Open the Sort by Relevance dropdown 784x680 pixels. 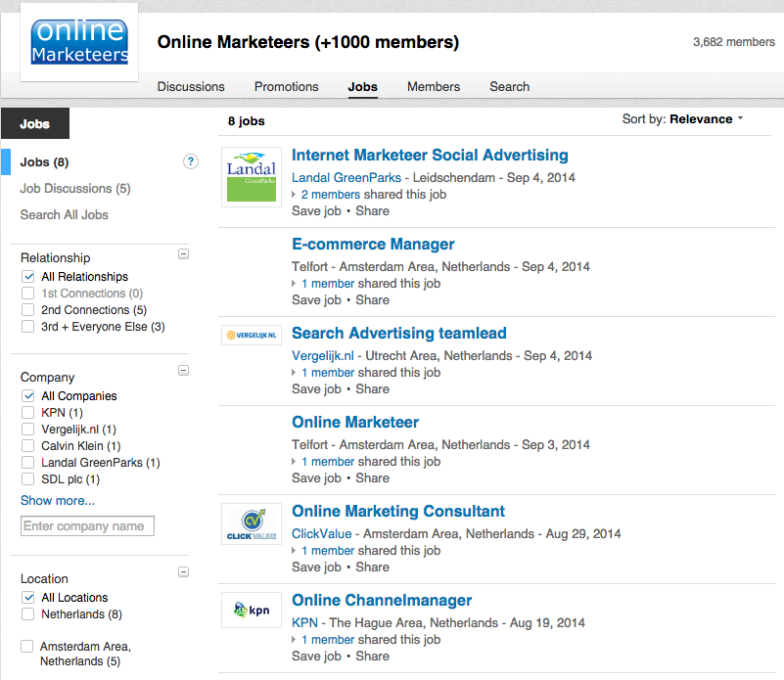[706, 119]
